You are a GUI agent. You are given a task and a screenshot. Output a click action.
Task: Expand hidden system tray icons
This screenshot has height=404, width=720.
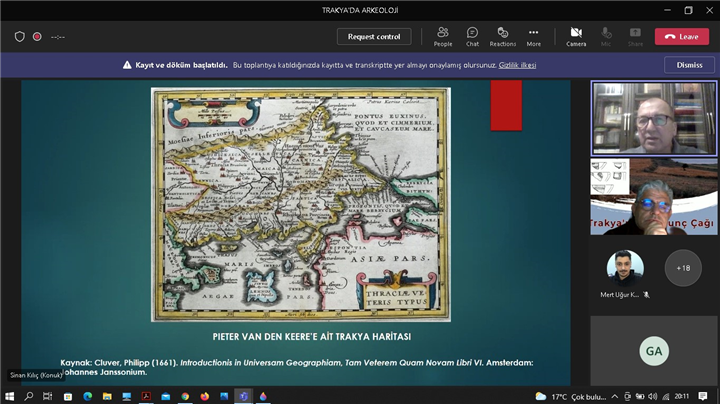(x=615, y=396)
